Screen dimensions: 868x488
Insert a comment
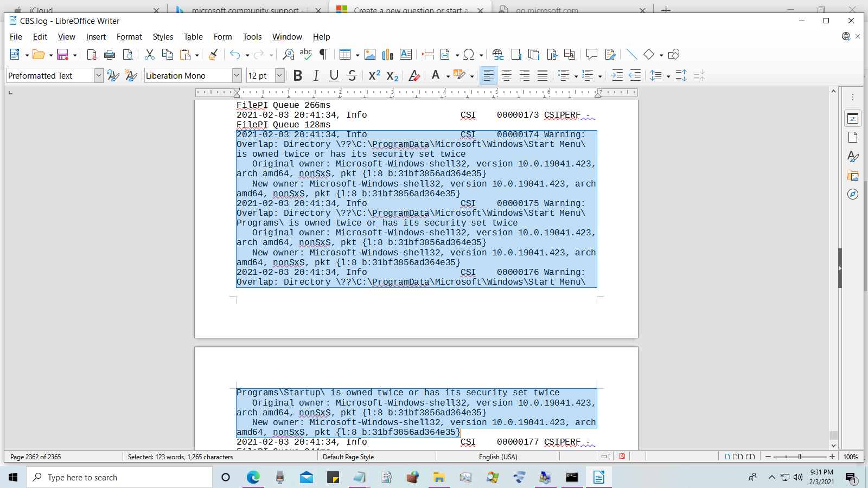592,55
